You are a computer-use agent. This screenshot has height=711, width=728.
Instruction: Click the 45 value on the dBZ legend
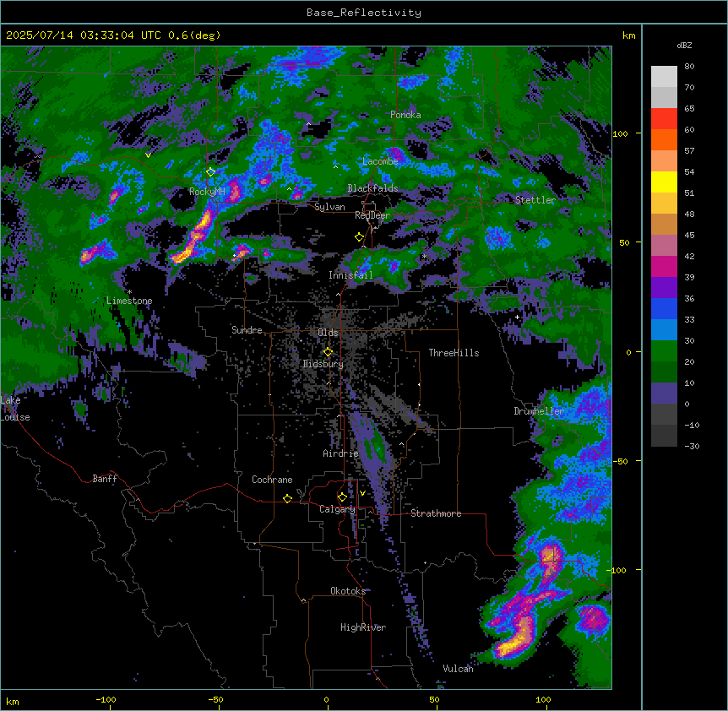click(x=689, y=236)
